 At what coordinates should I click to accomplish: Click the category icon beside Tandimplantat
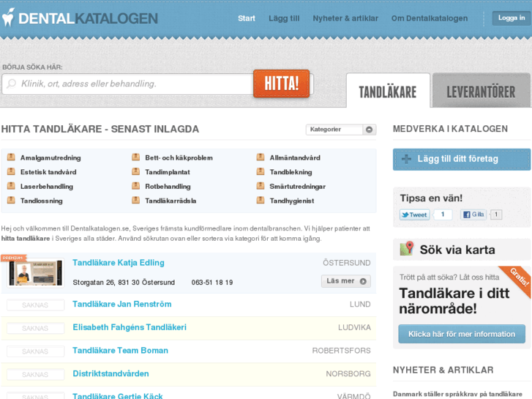coord(135,171)
